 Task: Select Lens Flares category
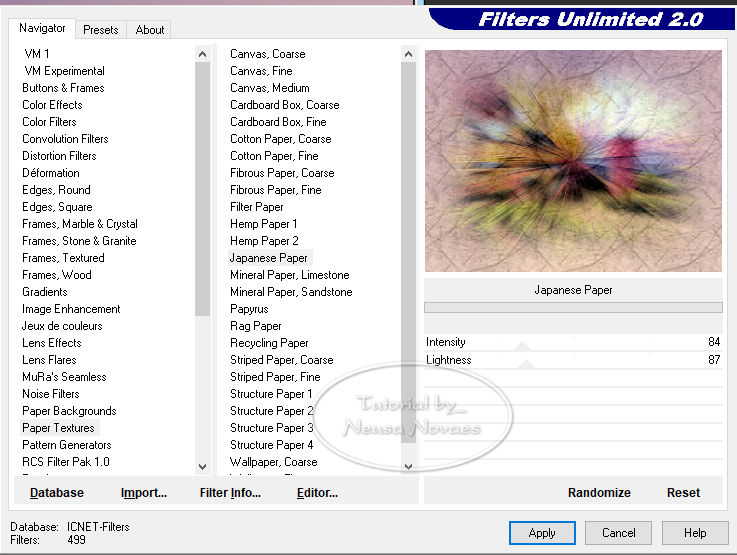tap(49, 360)
